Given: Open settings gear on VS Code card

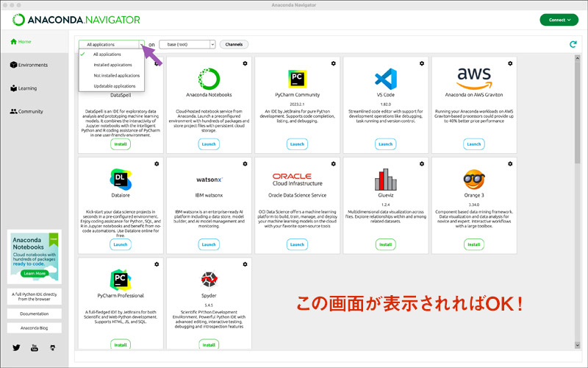Looking at the screenshot, I should click(x=422, y=63).
